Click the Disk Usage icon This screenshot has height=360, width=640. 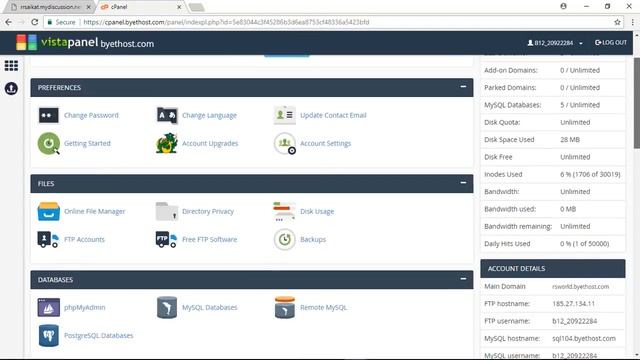[x=284, y=211]
